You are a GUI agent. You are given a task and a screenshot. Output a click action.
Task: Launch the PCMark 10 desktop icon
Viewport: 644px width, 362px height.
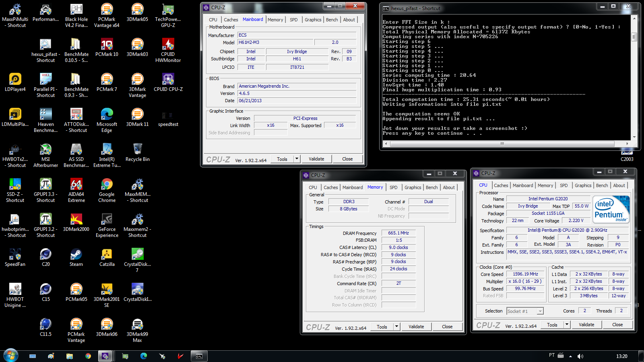[x=107, y=48]
